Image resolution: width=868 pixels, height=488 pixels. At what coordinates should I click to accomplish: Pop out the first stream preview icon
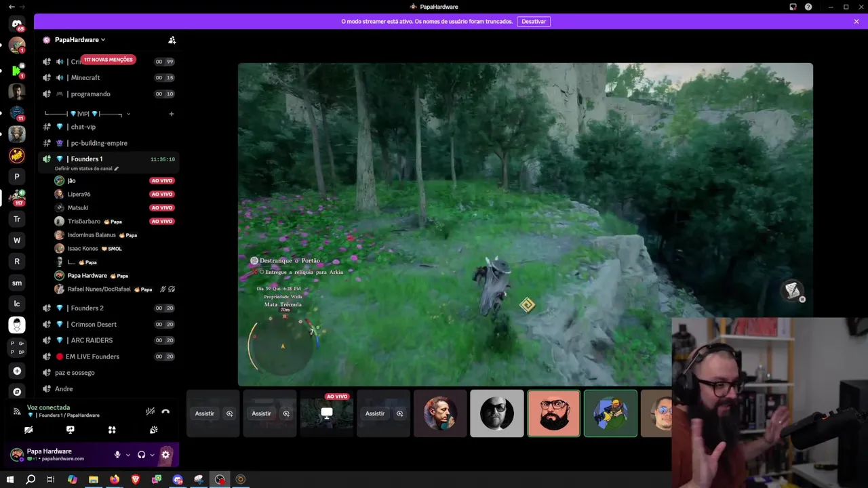[x=229, y=413]
